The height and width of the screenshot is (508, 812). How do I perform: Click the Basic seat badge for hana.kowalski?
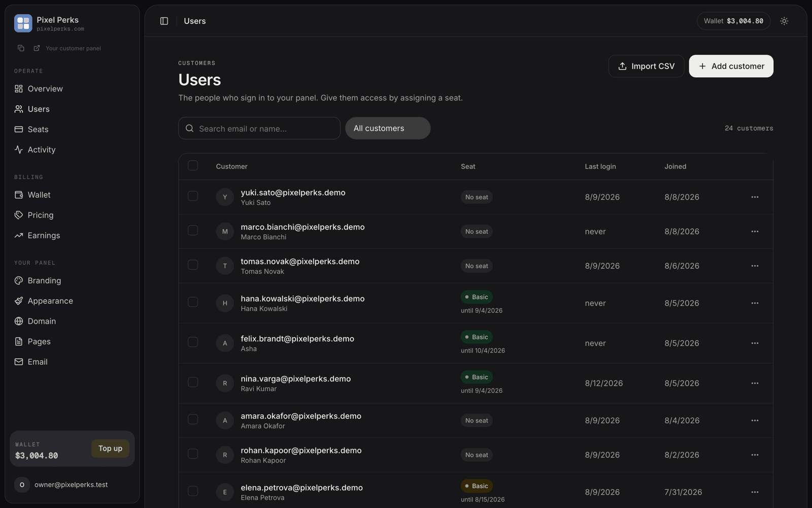477,297
